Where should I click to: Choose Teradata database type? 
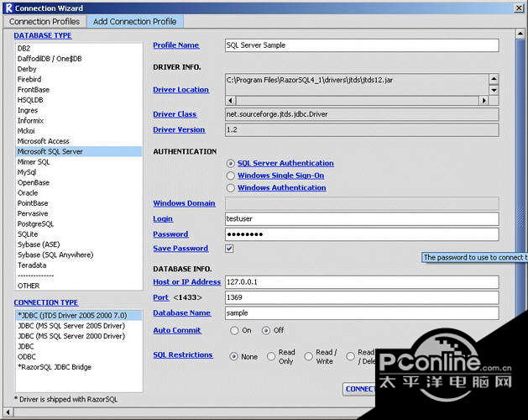[x=79, y=265]
